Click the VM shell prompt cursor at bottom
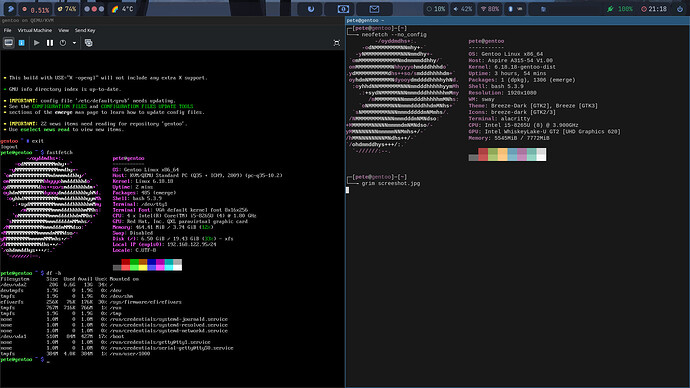 pos(48,362)
